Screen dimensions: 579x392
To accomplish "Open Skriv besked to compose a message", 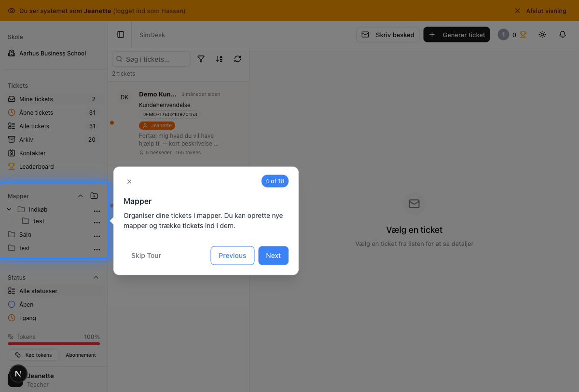I will coord(388,35).
